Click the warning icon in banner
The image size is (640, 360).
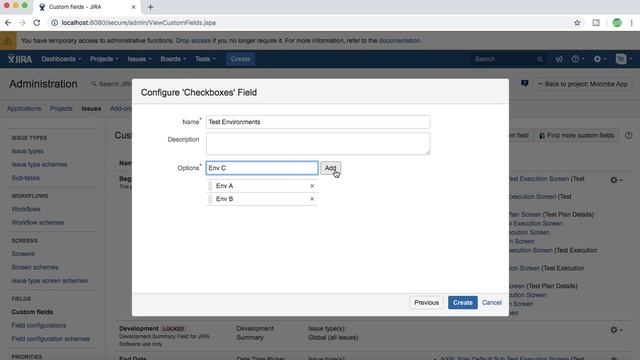click(8, 41)
